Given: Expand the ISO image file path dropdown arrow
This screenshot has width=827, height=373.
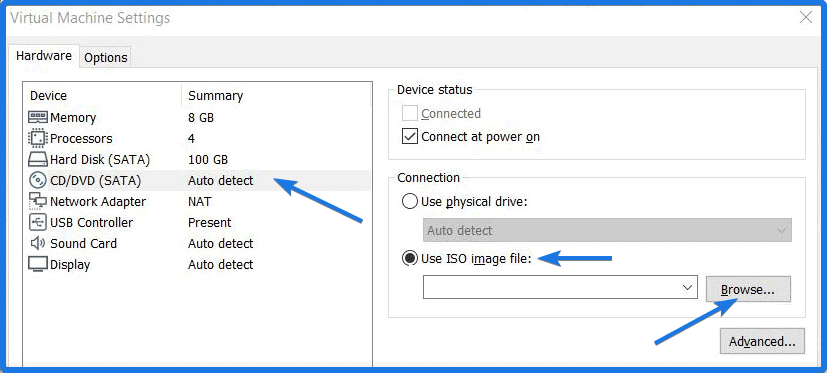Looking at the screenshot, I should click(x=687, y=288).
